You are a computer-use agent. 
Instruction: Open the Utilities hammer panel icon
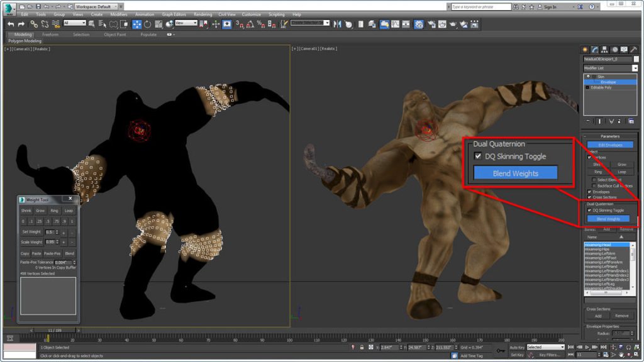coord(633,50)
